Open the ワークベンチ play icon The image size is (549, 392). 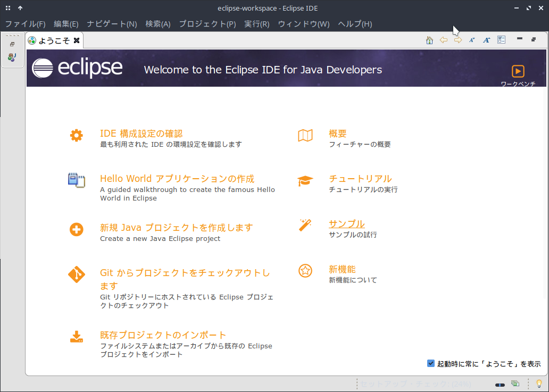pyautogui.click(x=518, y=71)
